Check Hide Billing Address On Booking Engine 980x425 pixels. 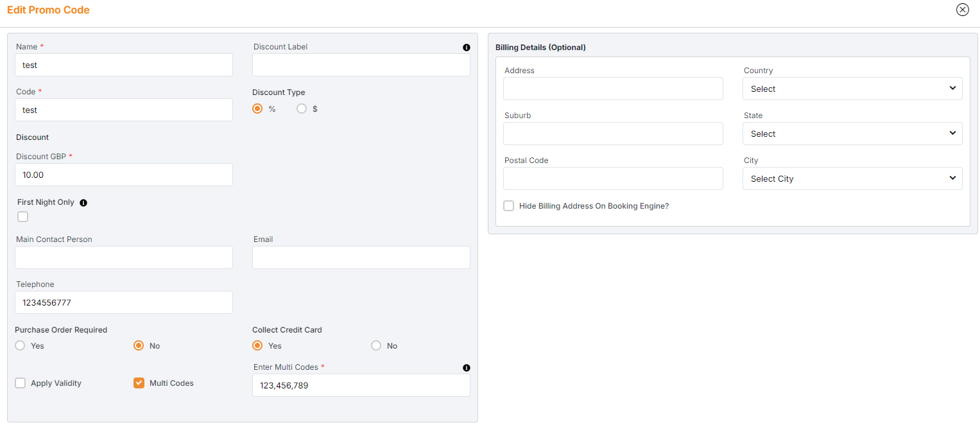click(x=509, y=206)
